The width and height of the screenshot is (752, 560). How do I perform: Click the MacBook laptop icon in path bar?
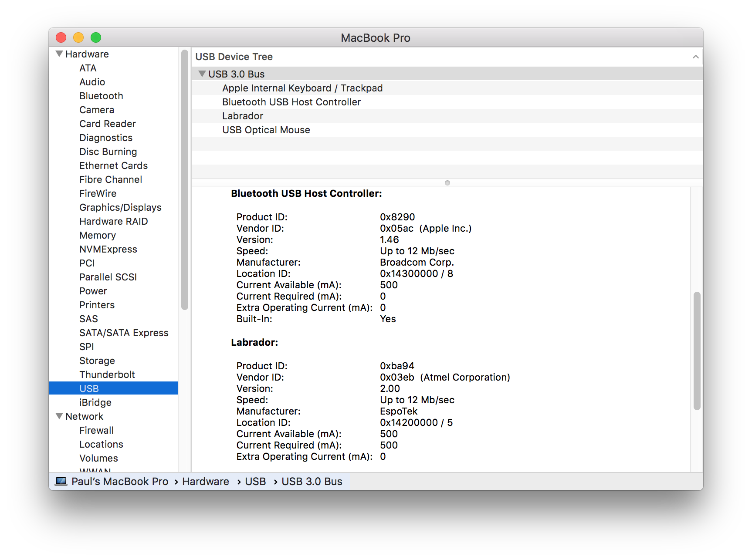[61, 482]
